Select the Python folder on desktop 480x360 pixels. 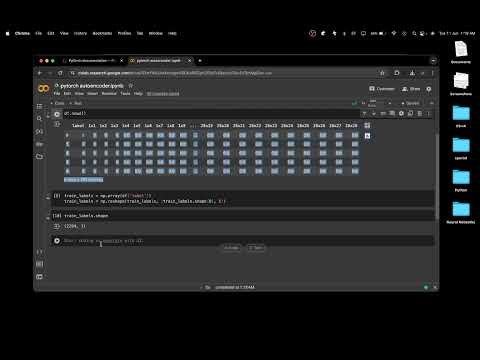pyautogui.click(x=461, y=181)
